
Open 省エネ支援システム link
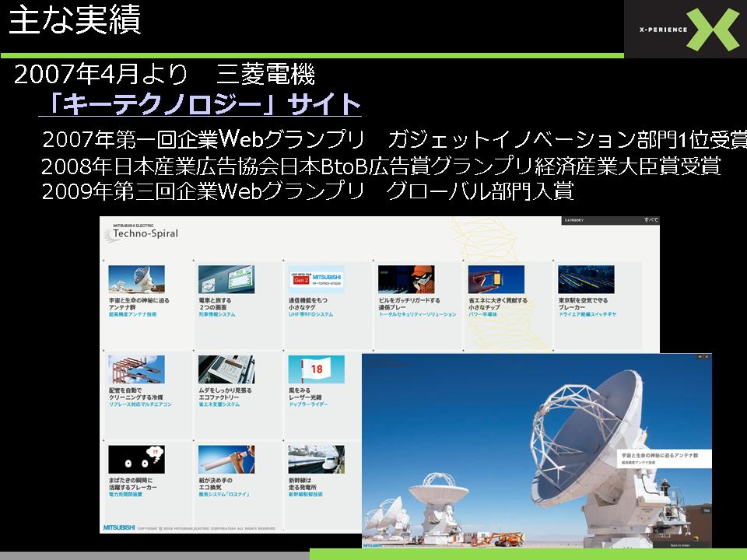click(219, 404)
